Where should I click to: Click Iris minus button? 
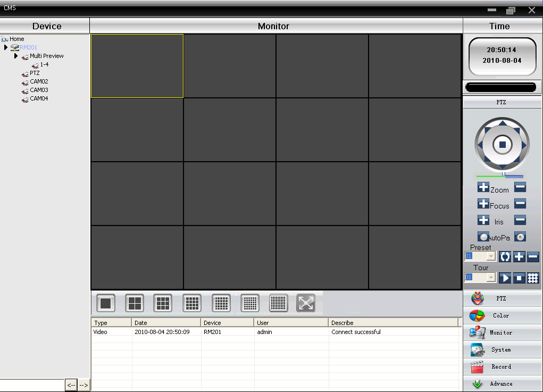tap(520, 220)
